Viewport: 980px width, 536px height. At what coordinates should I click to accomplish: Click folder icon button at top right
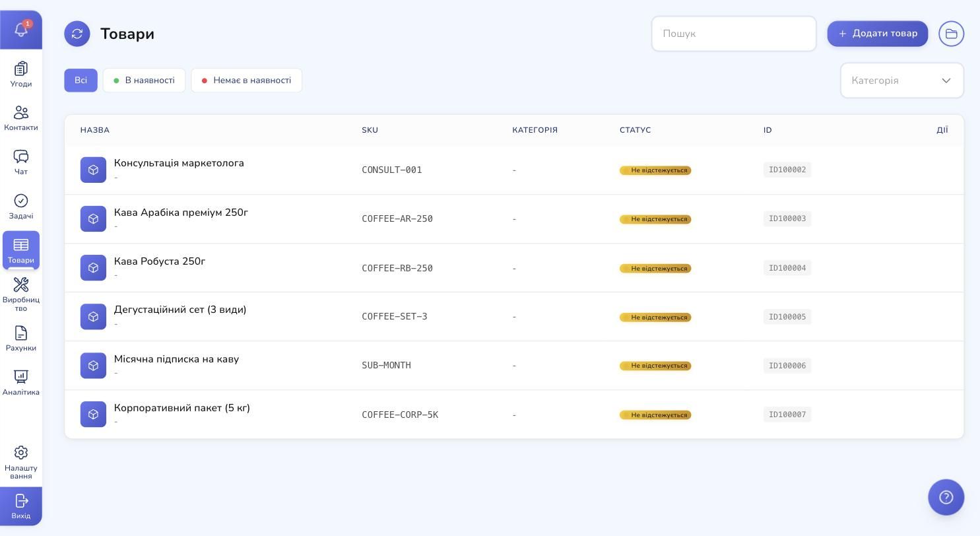(952, 34)
